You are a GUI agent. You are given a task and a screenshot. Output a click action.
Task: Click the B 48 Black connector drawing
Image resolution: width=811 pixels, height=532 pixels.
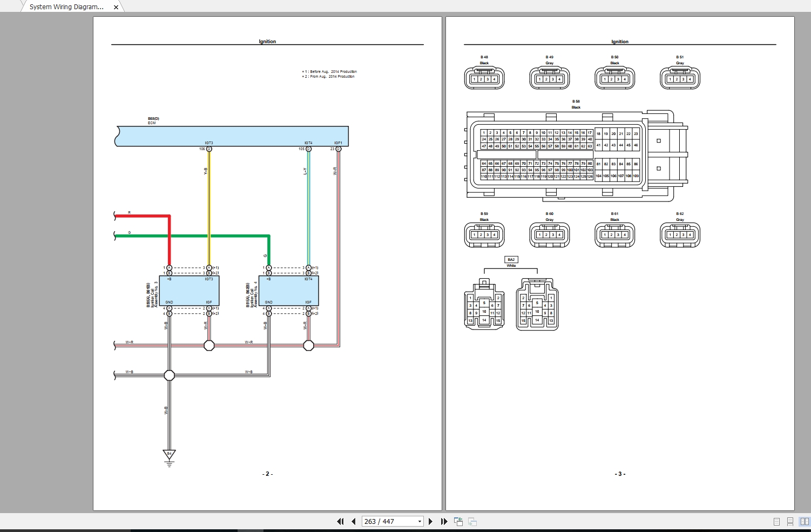[484, 78]
